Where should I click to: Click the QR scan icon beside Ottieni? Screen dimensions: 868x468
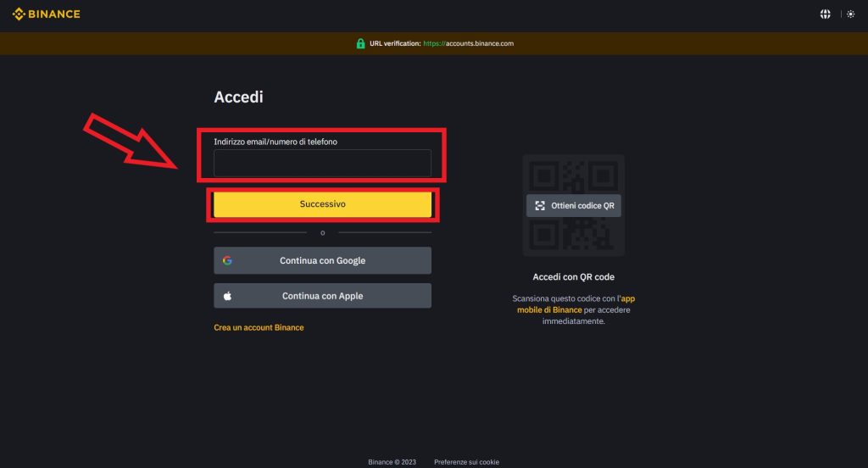pyautogui.click(x=540, y=206)
